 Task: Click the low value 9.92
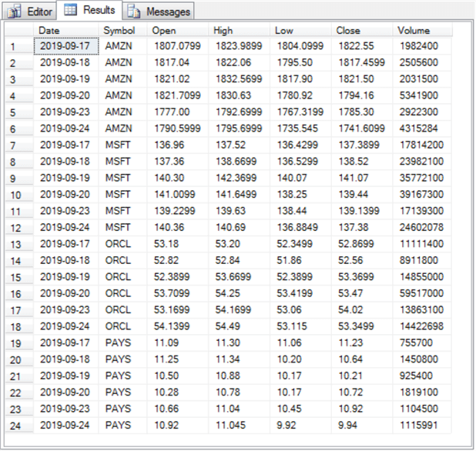point(300,425)
